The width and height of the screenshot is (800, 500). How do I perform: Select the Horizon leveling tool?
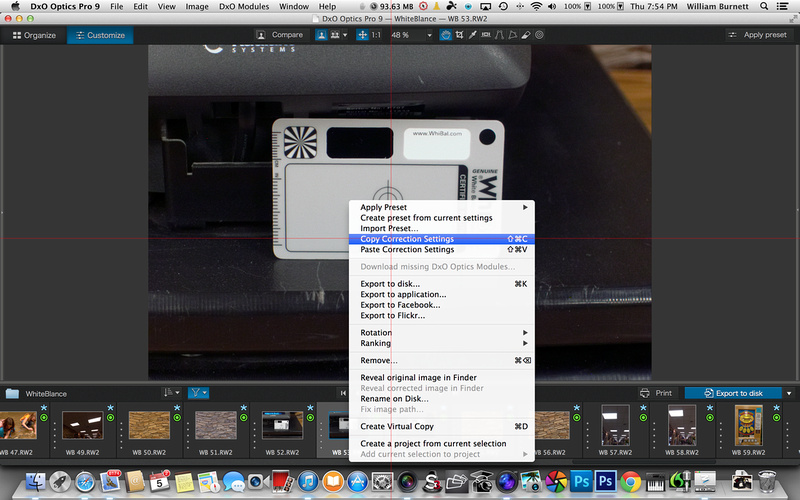coord(486,35)
